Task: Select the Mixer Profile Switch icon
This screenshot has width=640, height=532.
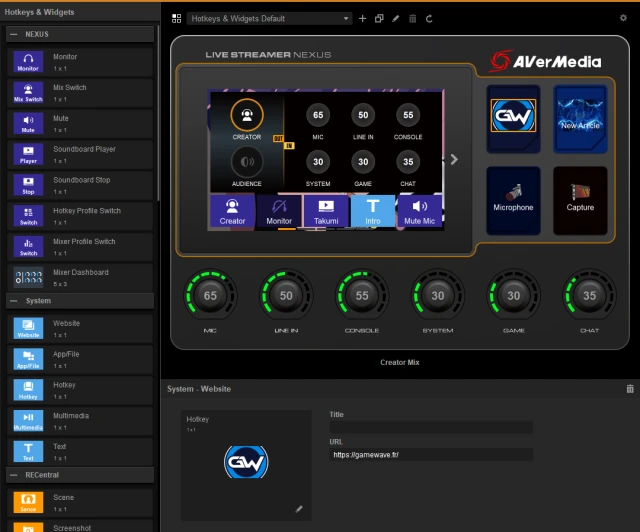Action: (28, 247)
